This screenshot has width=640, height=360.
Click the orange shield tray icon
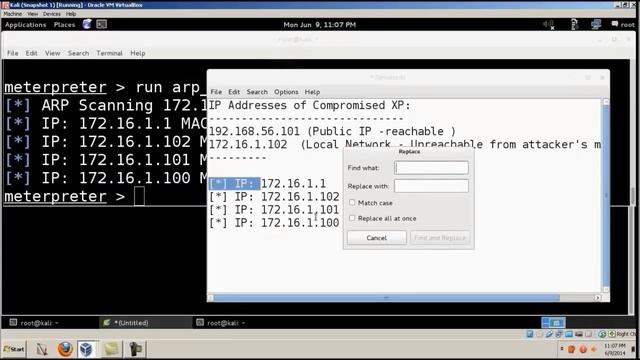[x=571, y=349]
